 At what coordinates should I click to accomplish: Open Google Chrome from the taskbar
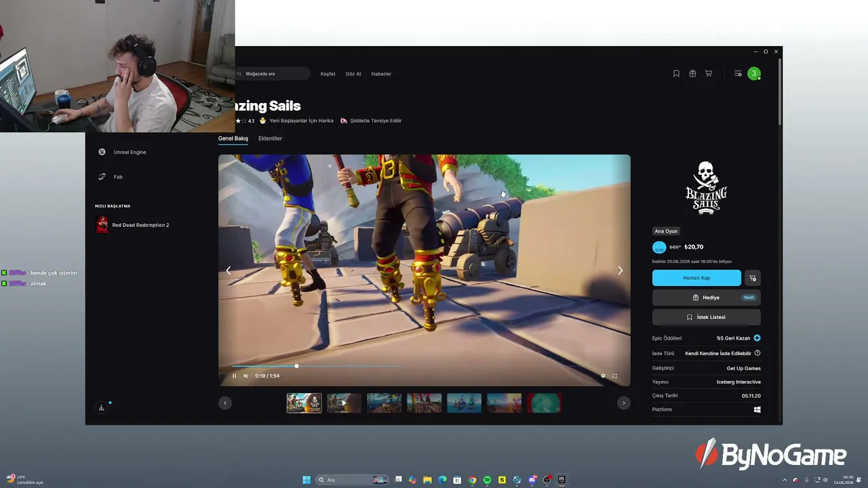472,480
